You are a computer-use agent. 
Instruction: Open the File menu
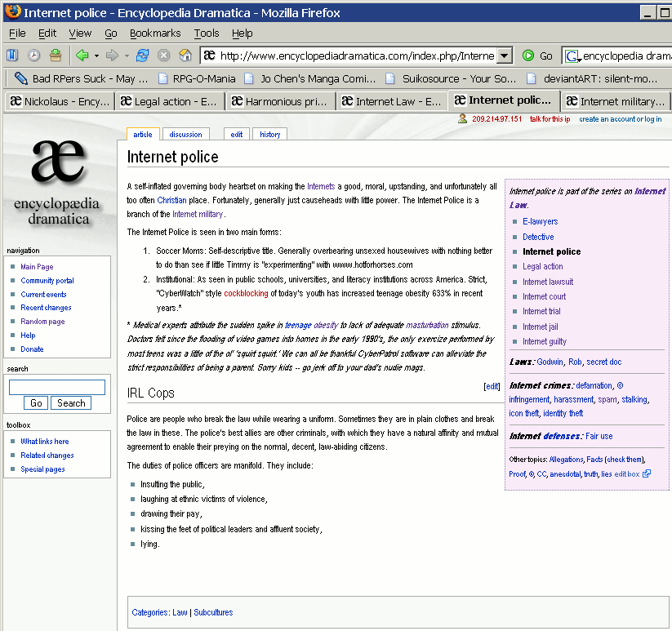point(17,33)
